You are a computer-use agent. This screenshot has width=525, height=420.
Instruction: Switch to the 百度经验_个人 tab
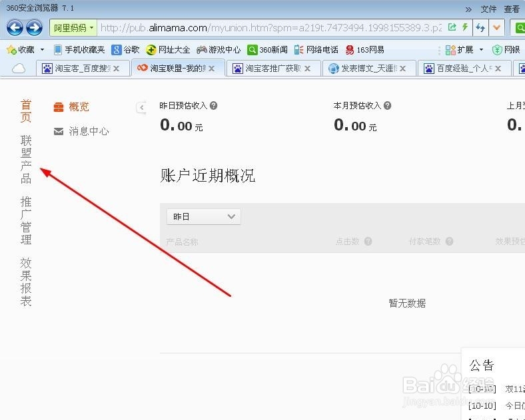tap(464, 68)
